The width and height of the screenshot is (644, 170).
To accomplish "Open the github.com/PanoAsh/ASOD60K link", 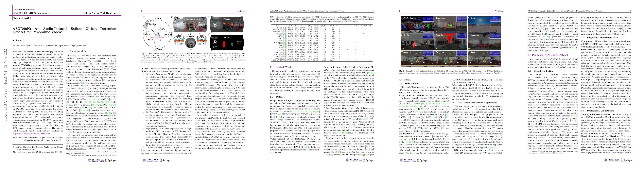I will 32,133.
